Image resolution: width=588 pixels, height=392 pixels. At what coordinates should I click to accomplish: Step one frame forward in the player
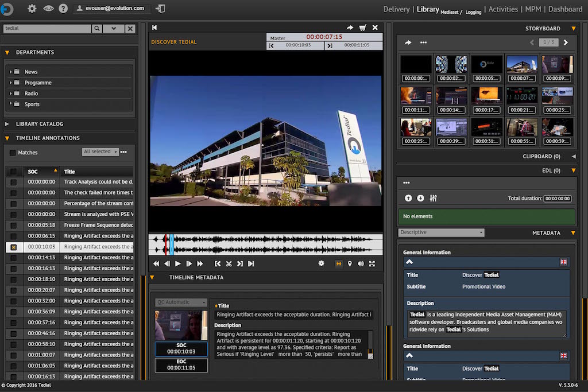click(x=189, y=264)
